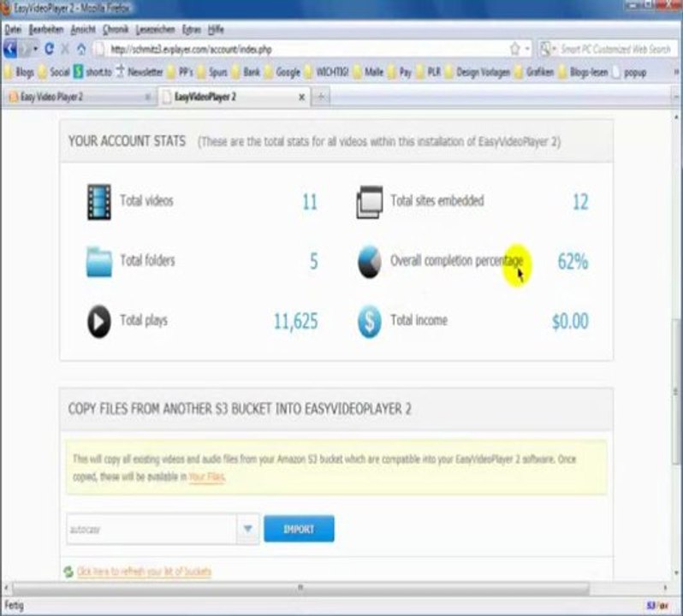Click the $0.00 total income value
This screenshot has height=616, width=683.
tap(570, 322)
